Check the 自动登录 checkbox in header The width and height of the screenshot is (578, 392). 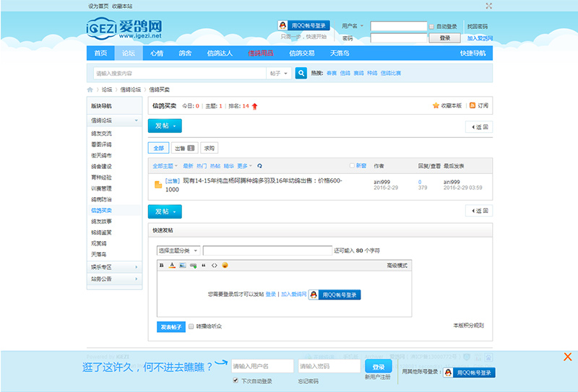(431, 27)
